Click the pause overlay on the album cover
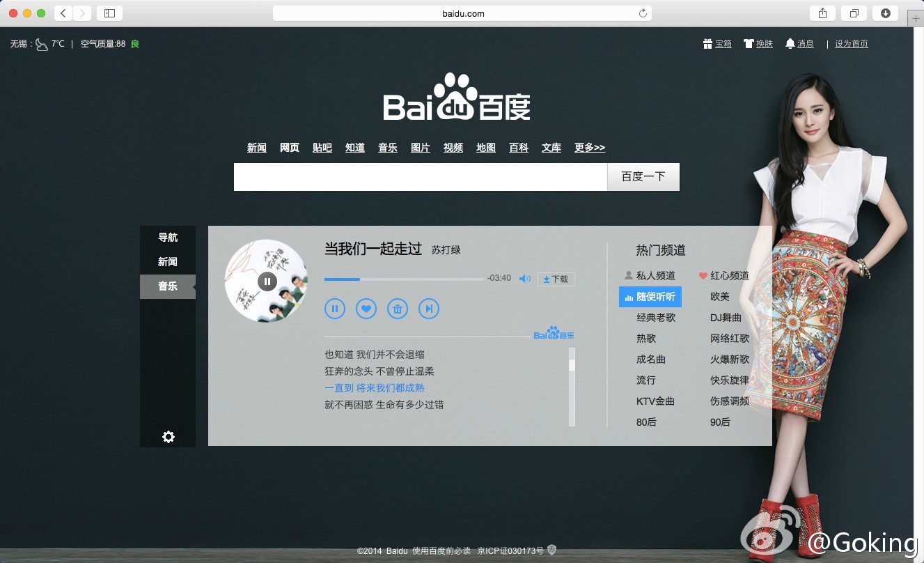 tap(267, 281)
